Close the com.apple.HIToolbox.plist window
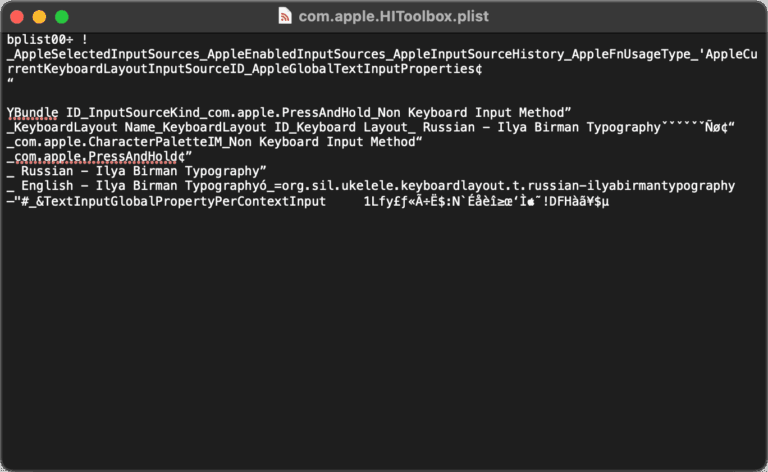 tap(17, 17)
